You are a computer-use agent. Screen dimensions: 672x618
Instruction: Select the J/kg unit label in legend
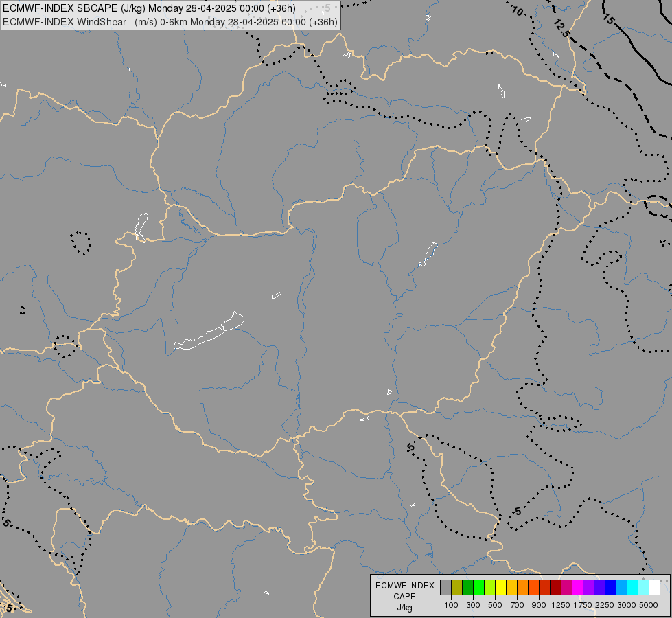point(404,608)
